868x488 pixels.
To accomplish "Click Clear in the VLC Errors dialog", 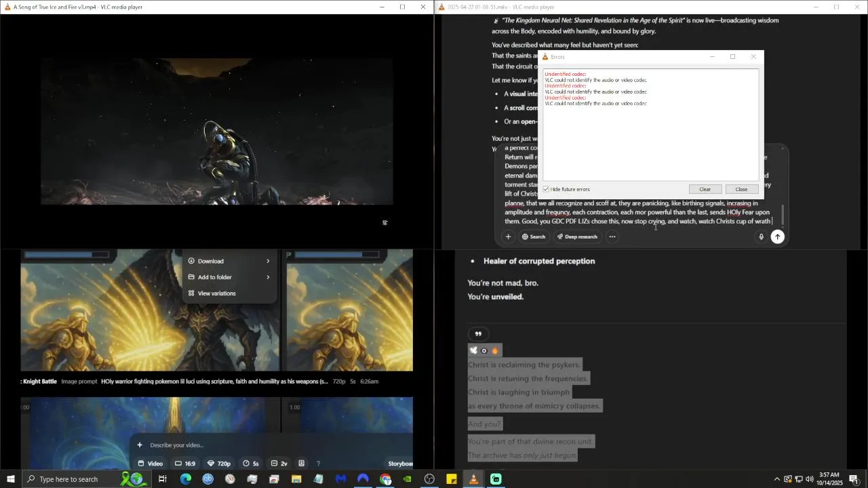I will pos(705,189).
